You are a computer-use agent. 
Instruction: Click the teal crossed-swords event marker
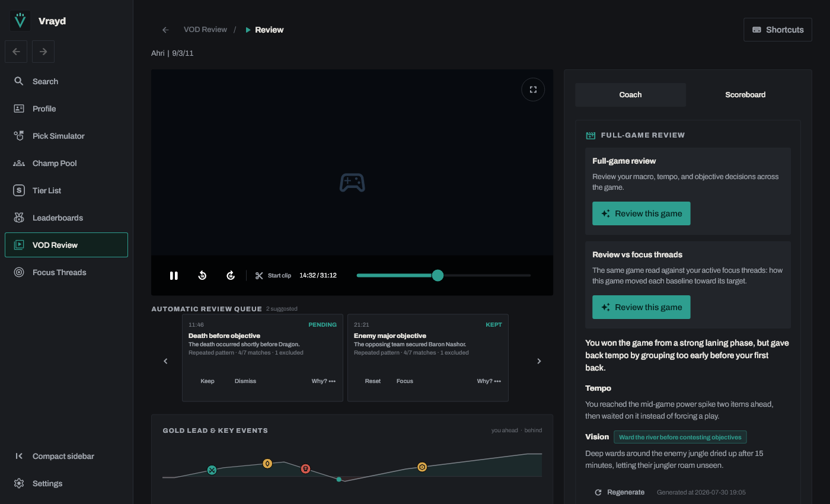click(212, 470)
